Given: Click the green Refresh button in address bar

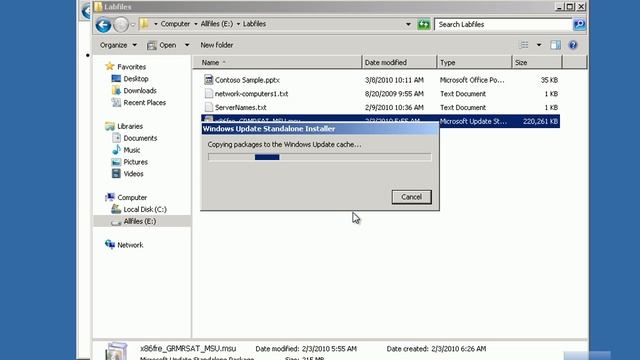Looking at the screenshot, I should 424,24.
